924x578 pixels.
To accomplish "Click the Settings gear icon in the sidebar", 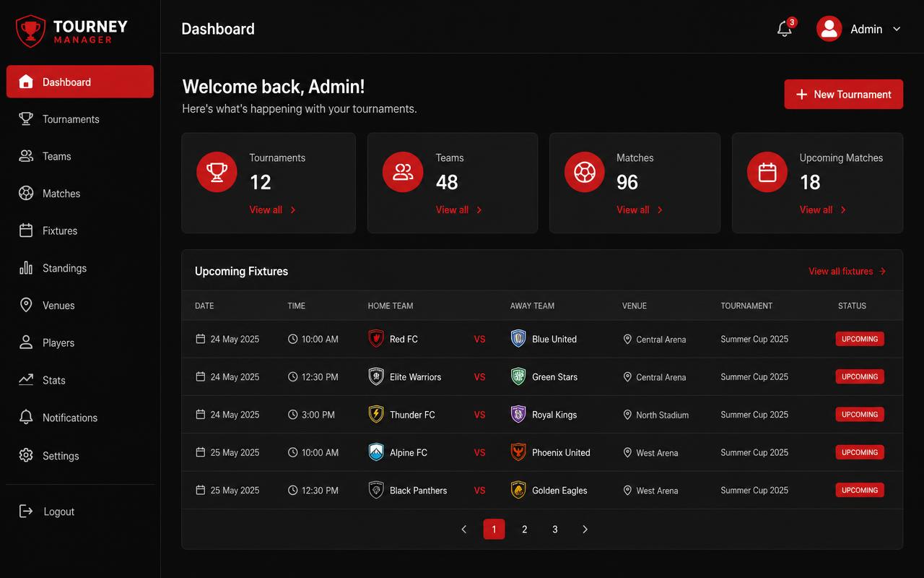I will (x=26, y=455).
